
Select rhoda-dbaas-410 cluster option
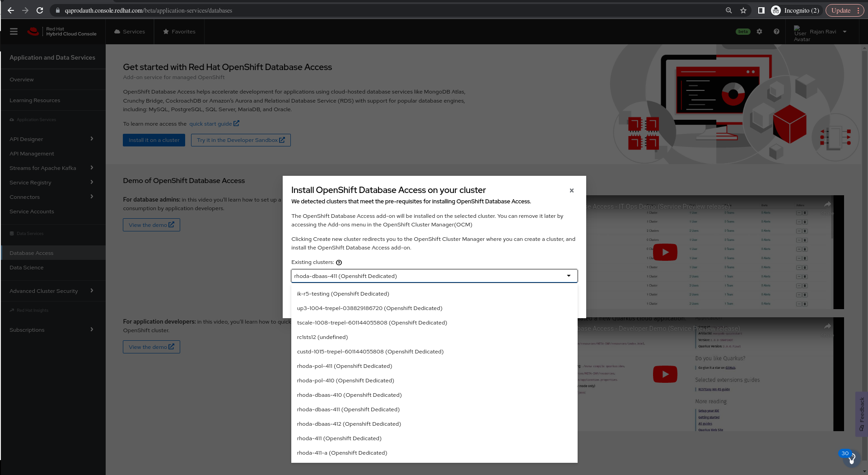(x=434, y=395)
